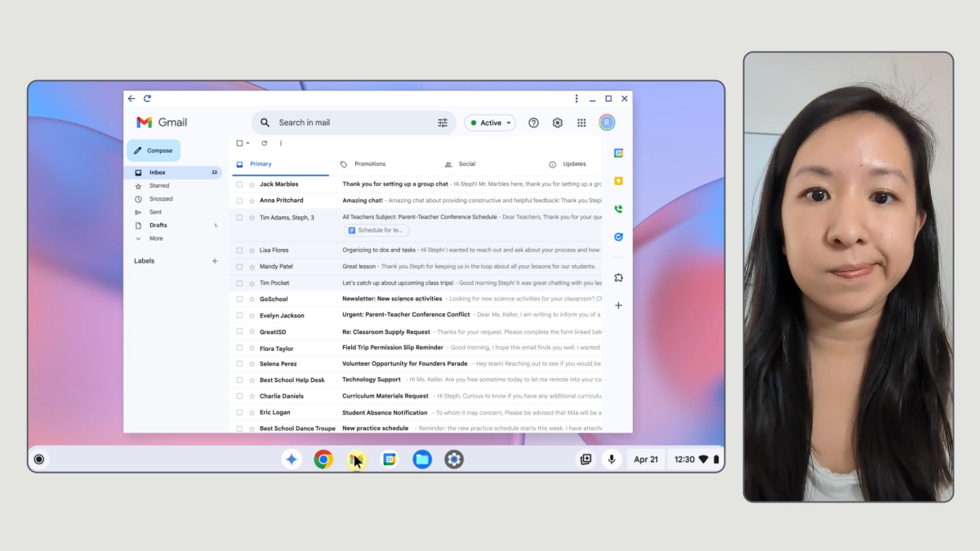The width and height of the screenshot is (980, 551).
Task: Open select-all checkbox dropdown arrow
Action: (x=248, y=144)
